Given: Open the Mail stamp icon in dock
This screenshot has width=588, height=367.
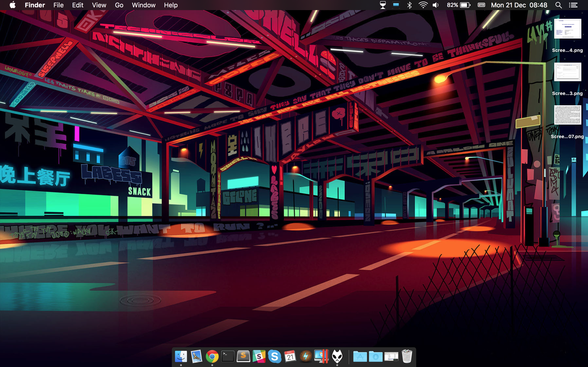Looking at the screenshot, I should click(x=196, y=356).
